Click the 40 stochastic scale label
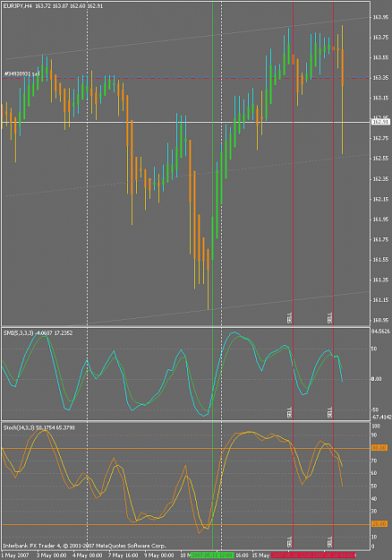392x560 pixels. (374, 499)
